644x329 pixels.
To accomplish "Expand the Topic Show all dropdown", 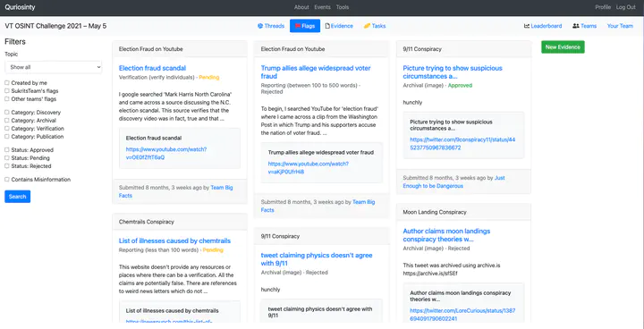I will click(54, 67).
